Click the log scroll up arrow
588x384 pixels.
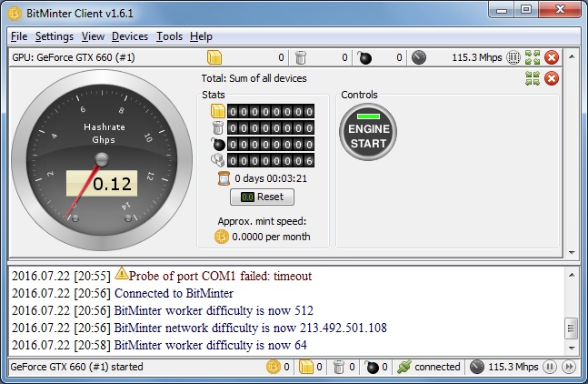coord(572,275)
